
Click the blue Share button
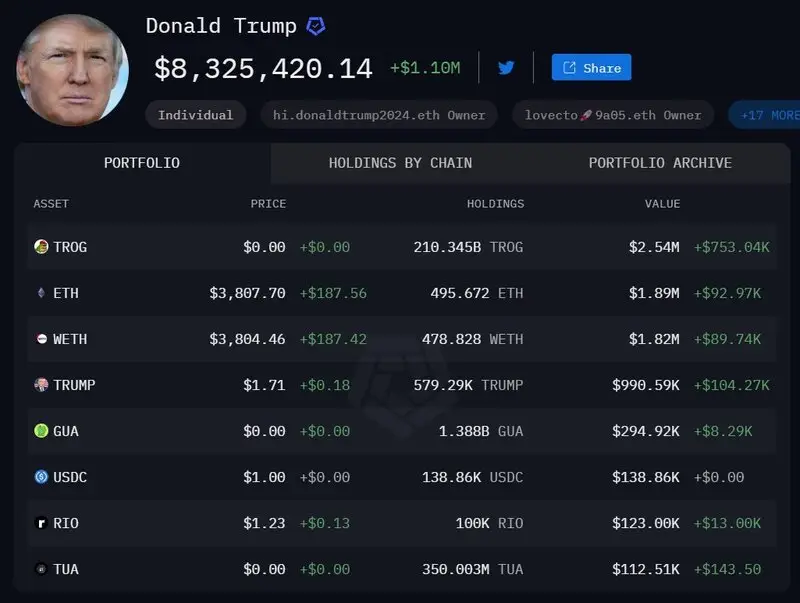pos(591,67)
